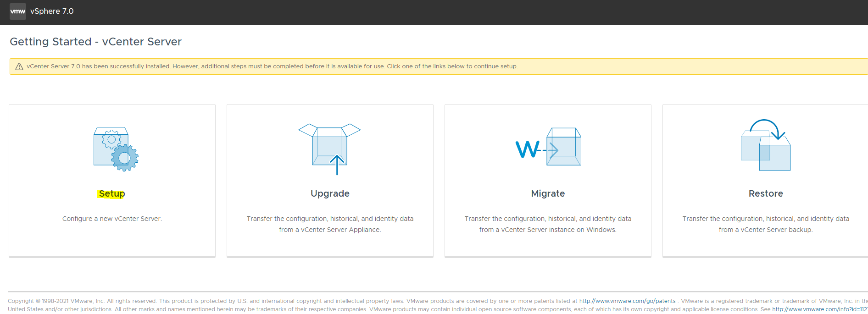Open the vmware.com/go/patents link
Screen dimensions: 868x314
coord(627,301)
